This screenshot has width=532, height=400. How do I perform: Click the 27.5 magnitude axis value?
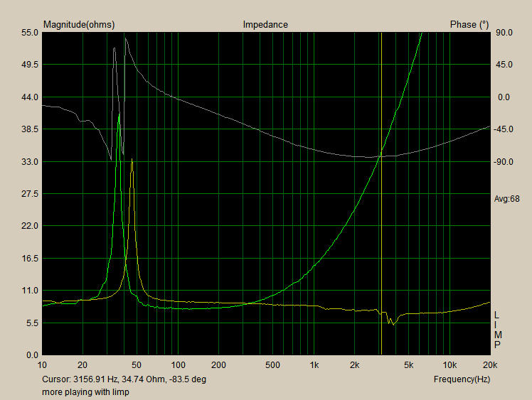point(30,193)
